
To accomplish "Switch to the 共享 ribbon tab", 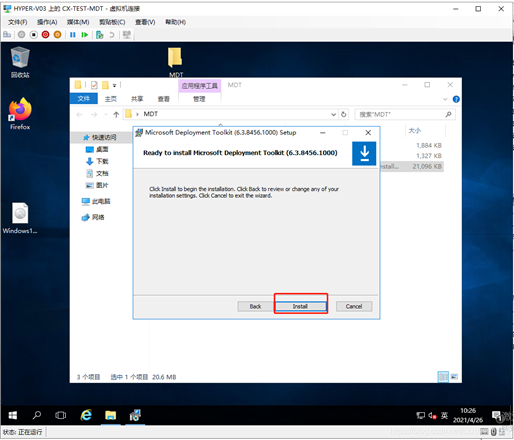I will [137, 99].
